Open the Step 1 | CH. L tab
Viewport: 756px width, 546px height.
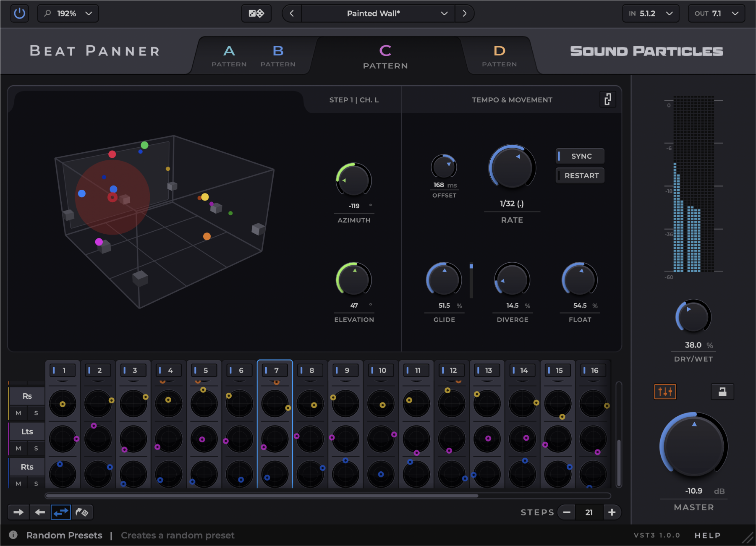(354, 100)
